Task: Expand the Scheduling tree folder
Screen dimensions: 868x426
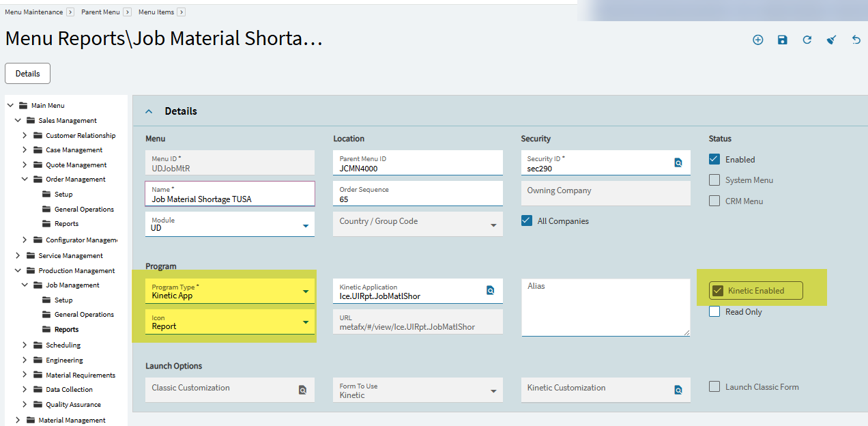Action: pos(25,345)
